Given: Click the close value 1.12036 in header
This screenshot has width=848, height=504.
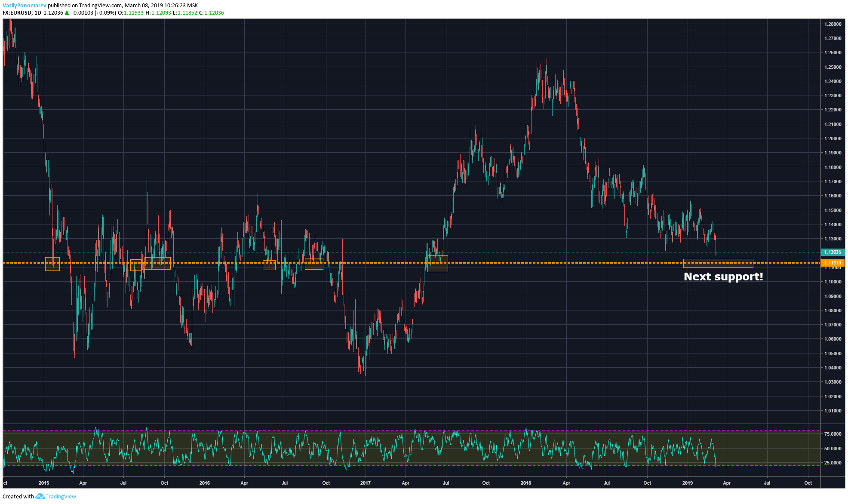Looking at the screenshot, I should click(x=214, y=13).
